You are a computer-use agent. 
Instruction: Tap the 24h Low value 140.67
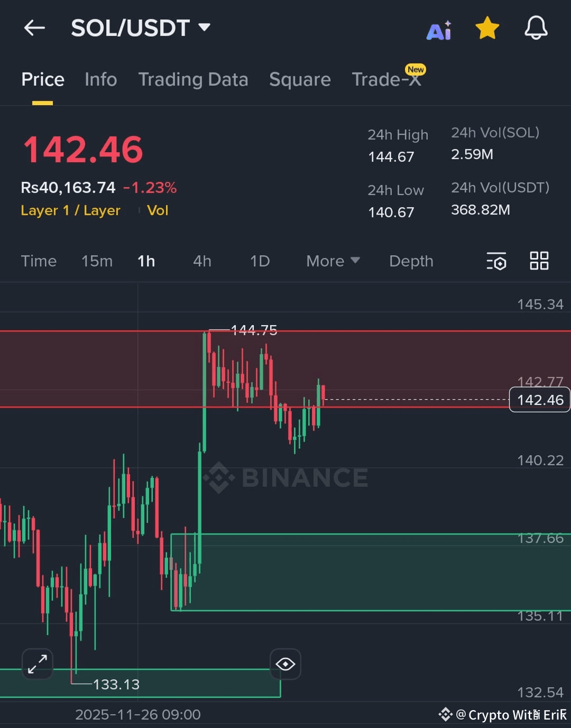(391, 213)
